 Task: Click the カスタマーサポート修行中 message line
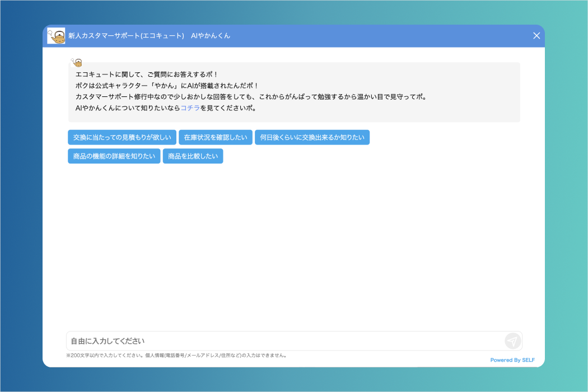point(251,97)
